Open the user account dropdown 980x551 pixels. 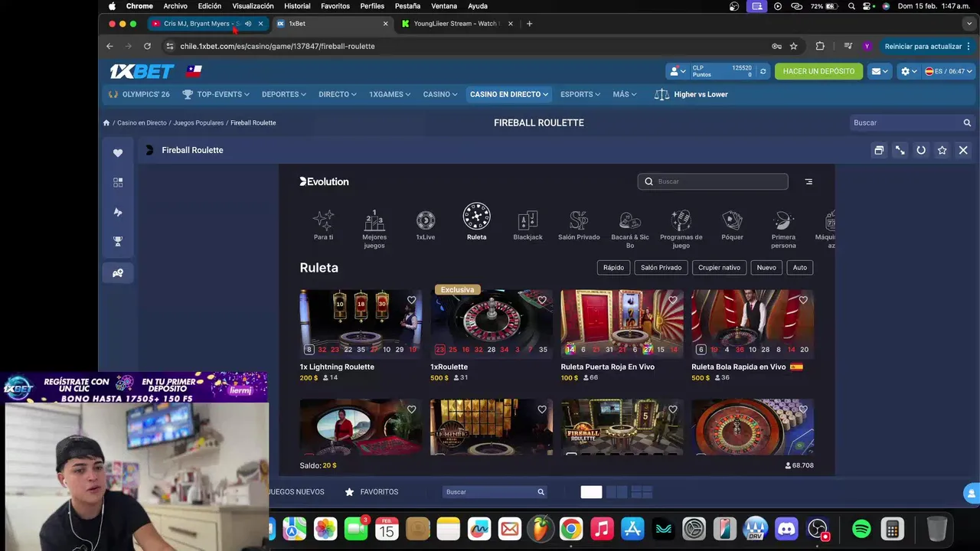[678, 71]
